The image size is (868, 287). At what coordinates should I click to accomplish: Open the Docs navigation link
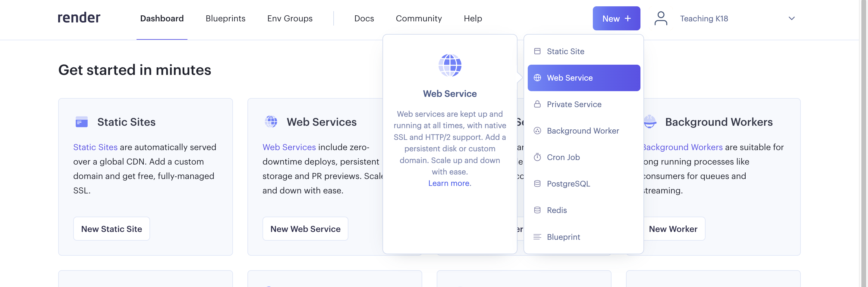coord(364,19)
